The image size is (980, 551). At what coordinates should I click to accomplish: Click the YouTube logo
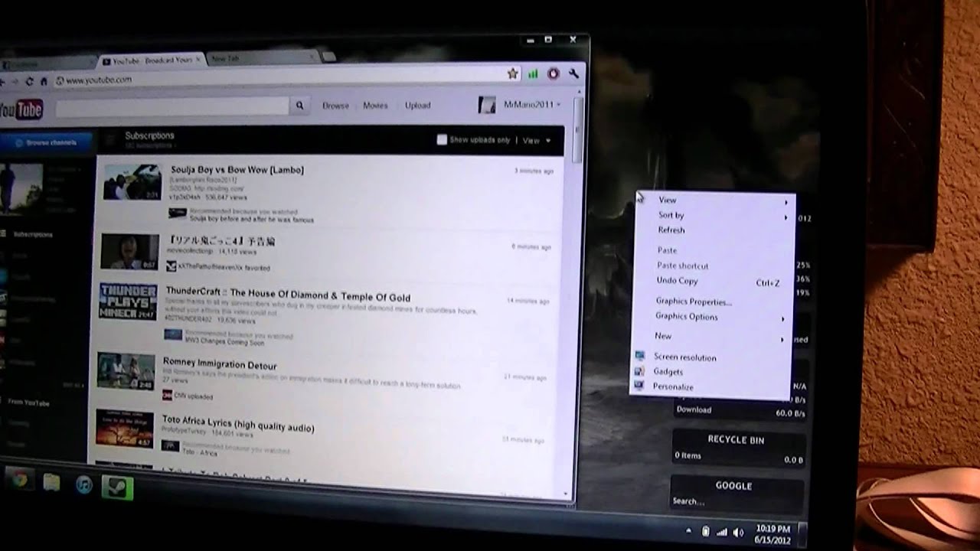pos(21,110)
